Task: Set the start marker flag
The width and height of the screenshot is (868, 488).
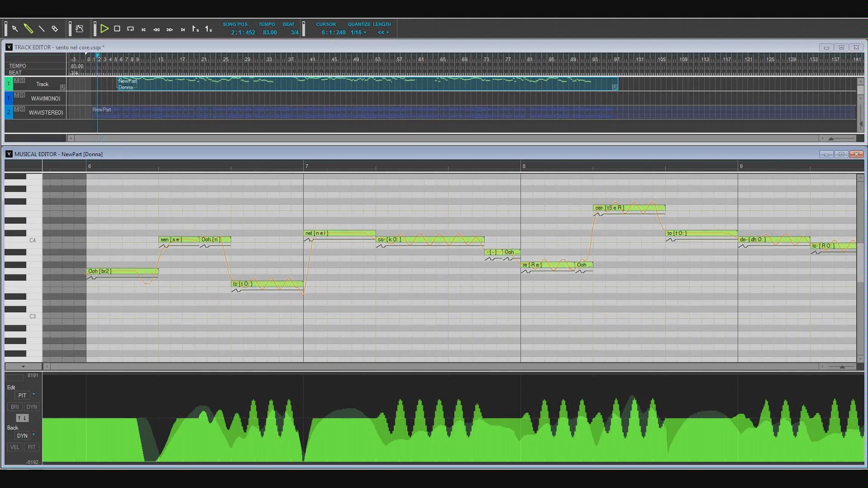Action: (x=196, y=29)
